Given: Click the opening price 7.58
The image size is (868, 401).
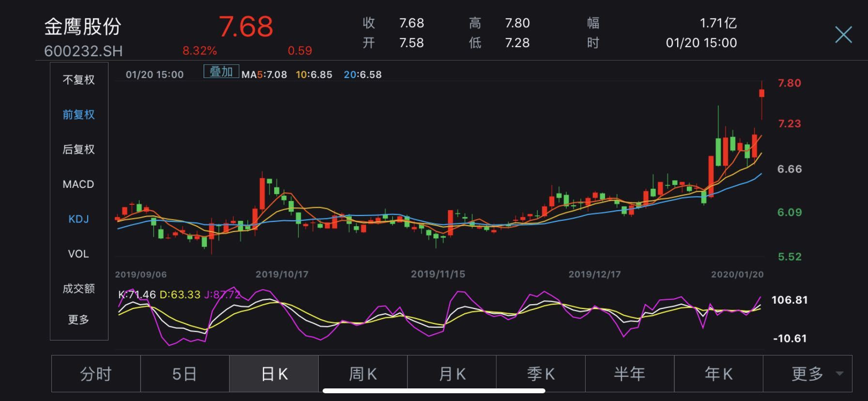Looking at the screenshot, I should tap(411, 43).
